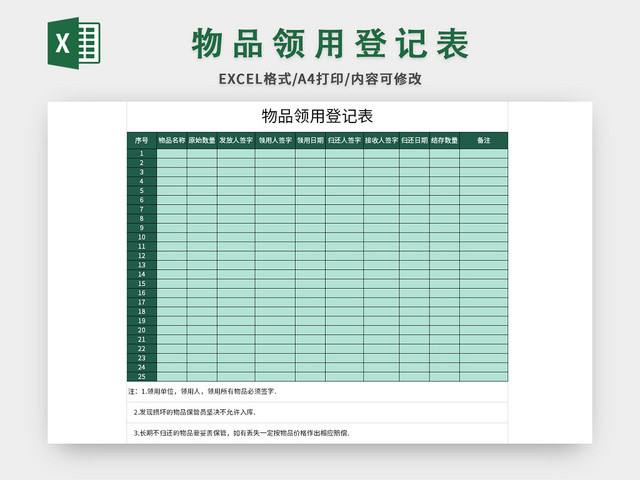This screenshot has height=480, width=640.
Task: Click row number 13 in 序号 column
Action: (x=142, y=265)
